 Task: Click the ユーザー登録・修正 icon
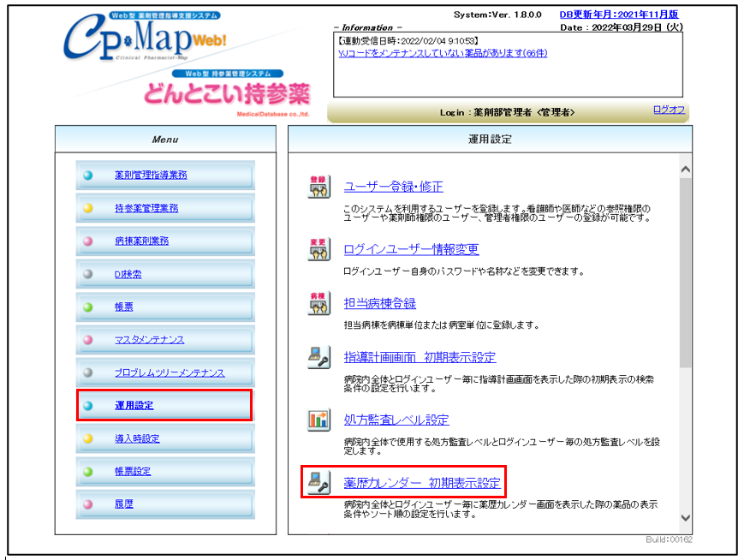pyautogui.click(x=318, y=187)
